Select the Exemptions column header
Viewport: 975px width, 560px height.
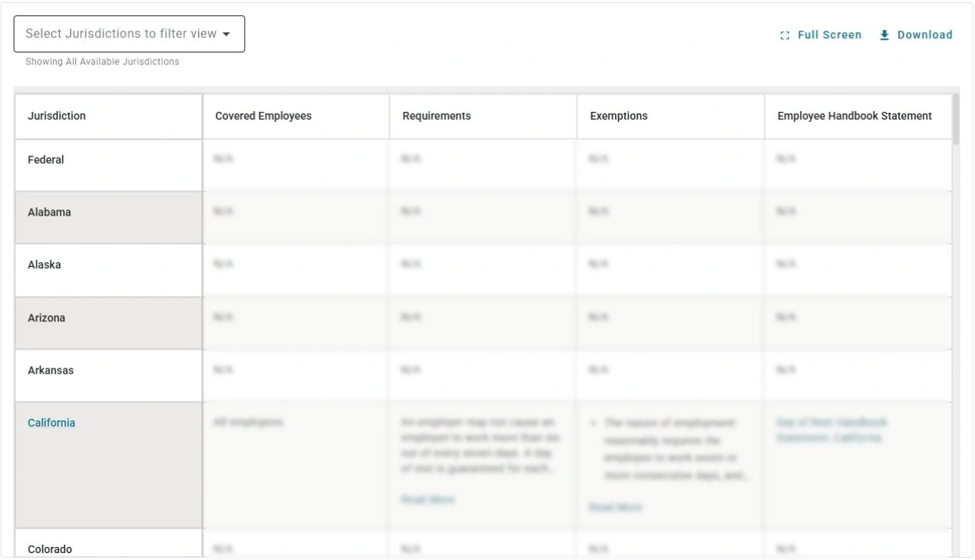pos(619,116)
